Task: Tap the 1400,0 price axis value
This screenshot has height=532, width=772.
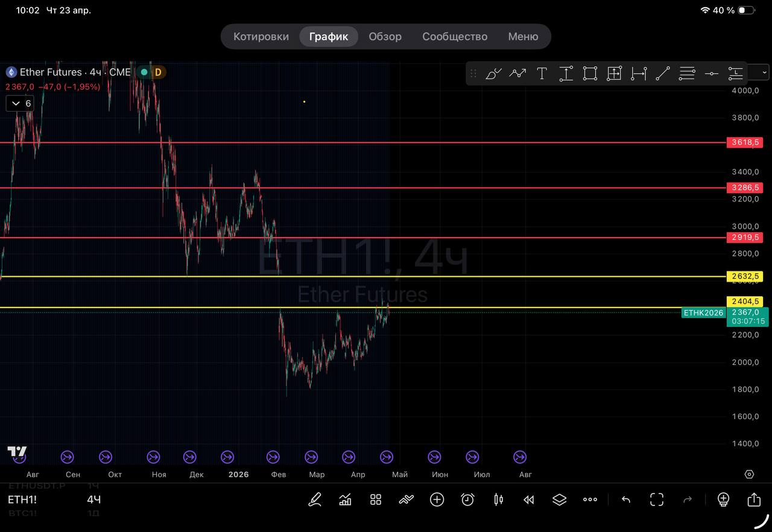Action: pos(745,443)
